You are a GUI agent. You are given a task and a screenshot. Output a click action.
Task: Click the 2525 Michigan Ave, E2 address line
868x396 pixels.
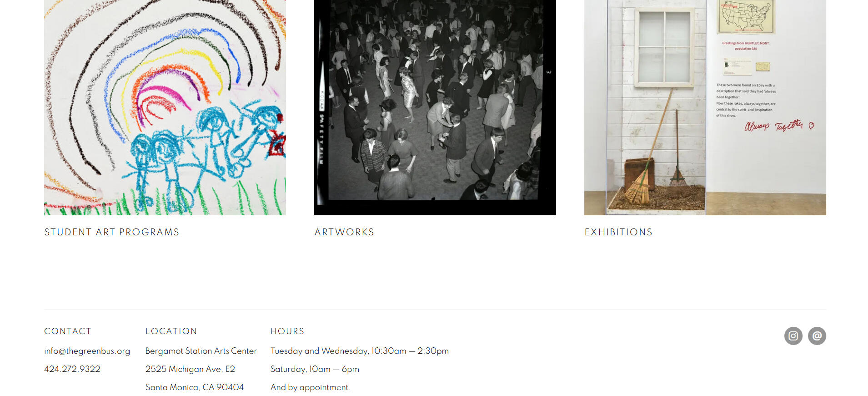pos(190,369)
